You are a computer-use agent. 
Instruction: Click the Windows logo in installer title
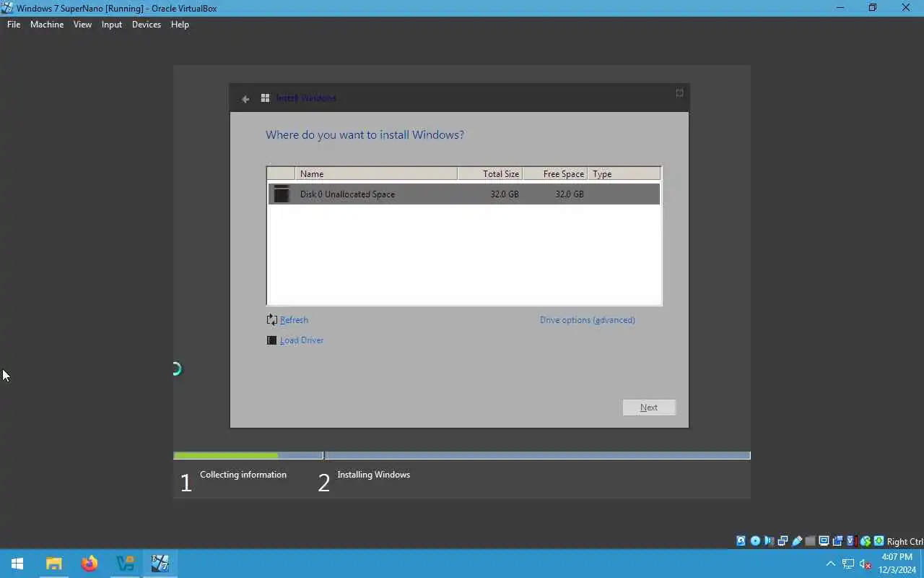(265, 98)
